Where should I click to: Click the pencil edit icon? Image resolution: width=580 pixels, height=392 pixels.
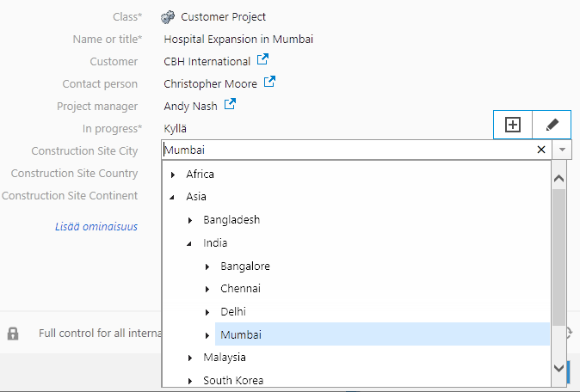pyautogui.click(x=552, y=125)
